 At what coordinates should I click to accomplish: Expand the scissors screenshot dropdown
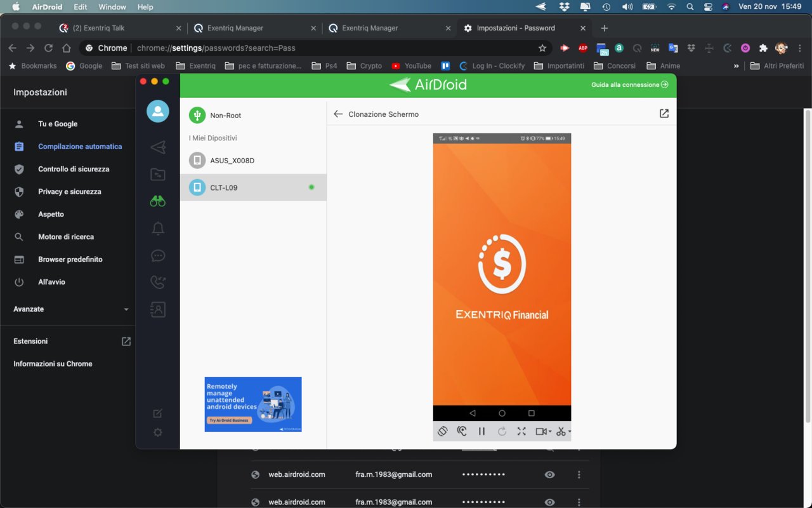570,432
